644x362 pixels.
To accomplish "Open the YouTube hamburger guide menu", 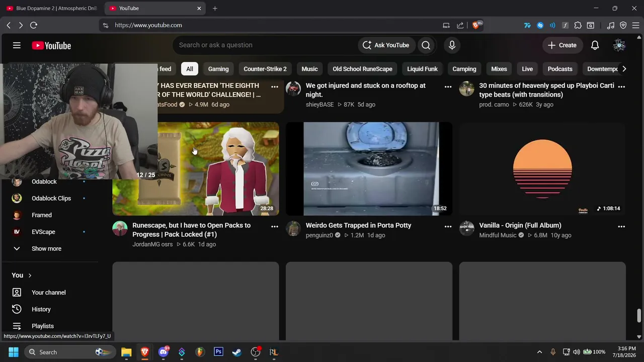I will [x=17, y=45].
